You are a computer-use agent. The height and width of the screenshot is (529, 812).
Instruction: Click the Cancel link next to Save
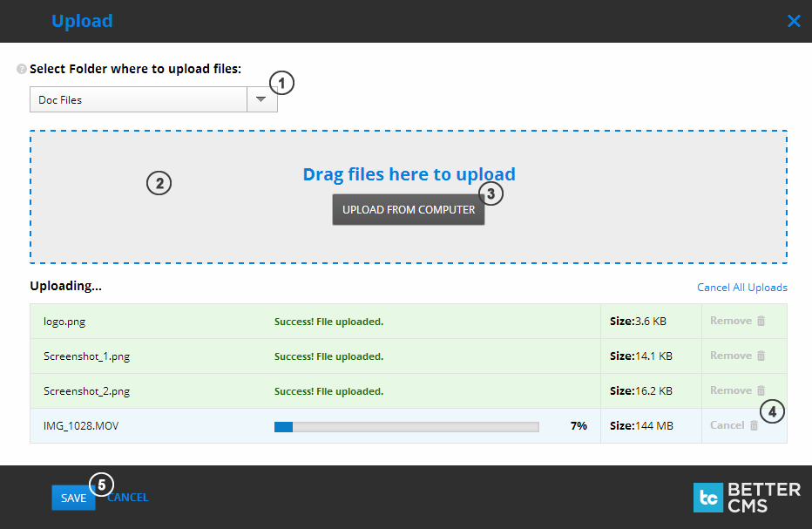tap(127, 498)
